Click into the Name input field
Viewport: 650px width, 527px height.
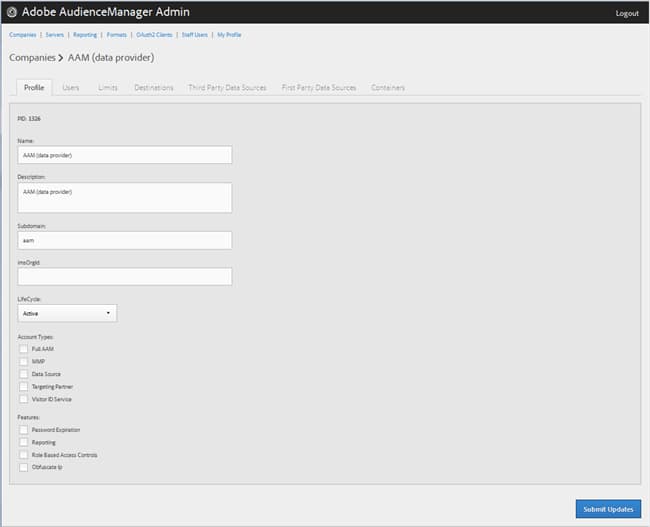point(125,155)
